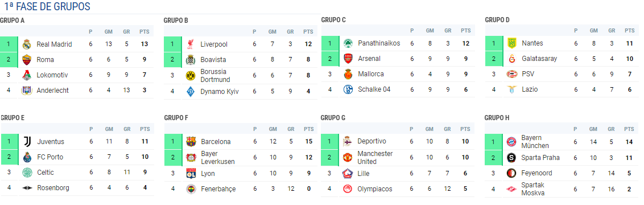644x205 pixels.
Task: Open the Arsenal badge in Grupo C
Action: point(348,59)
